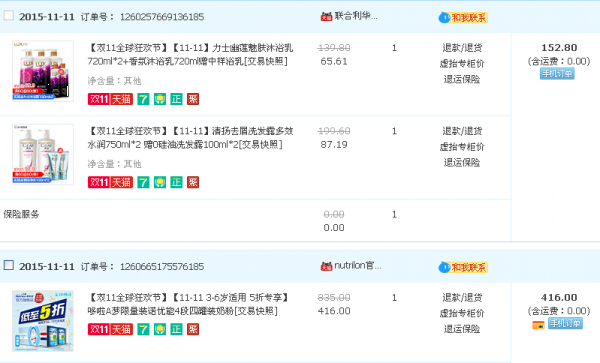The height and width of the screenshot is (363, 600).
Task: Click 虚抬专柜价 for the 诺优能 item
Action: pyautogui.click(x=462, y=313)
